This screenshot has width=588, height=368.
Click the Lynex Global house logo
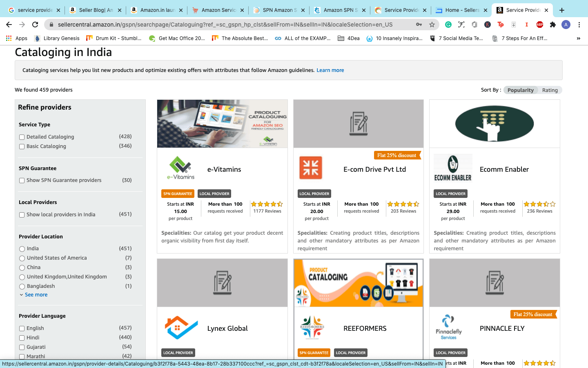(181, 328)
